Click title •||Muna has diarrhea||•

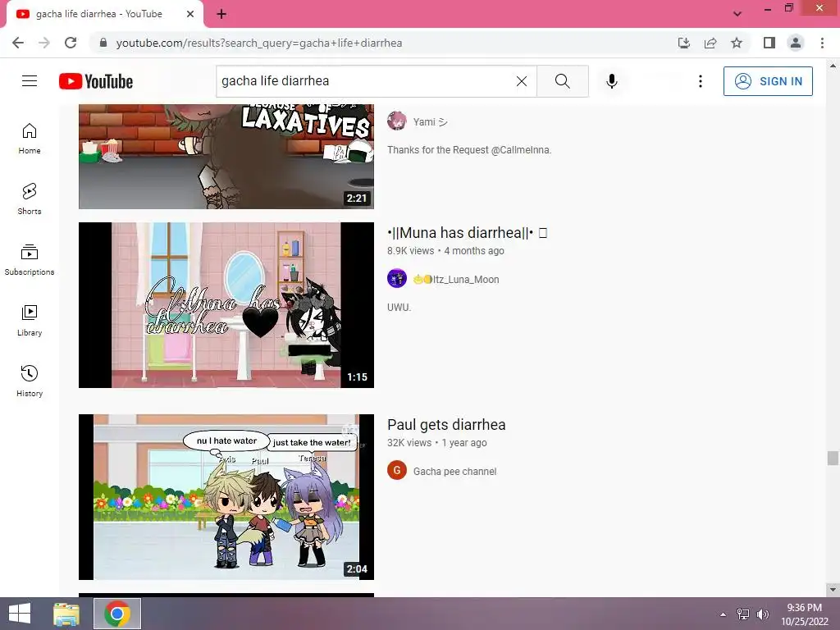point(467,232)
